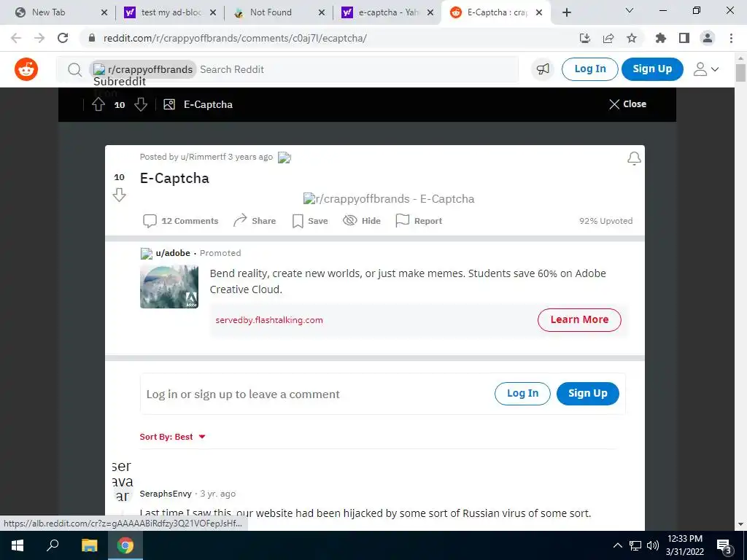Switch to the test my ad-block tab
This screenshot has width=747, height=560.
tap(169, 12)
